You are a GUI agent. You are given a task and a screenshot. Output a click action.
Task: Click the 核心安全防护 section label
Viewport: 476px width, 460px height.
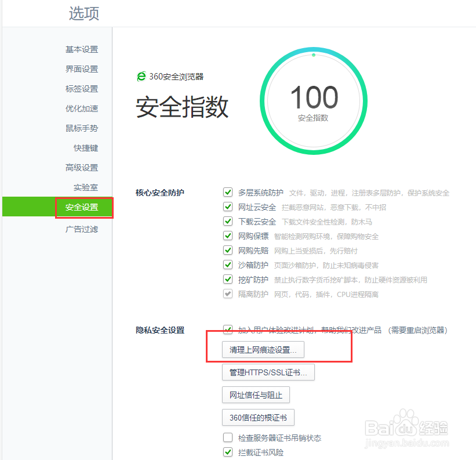point(159,193)
